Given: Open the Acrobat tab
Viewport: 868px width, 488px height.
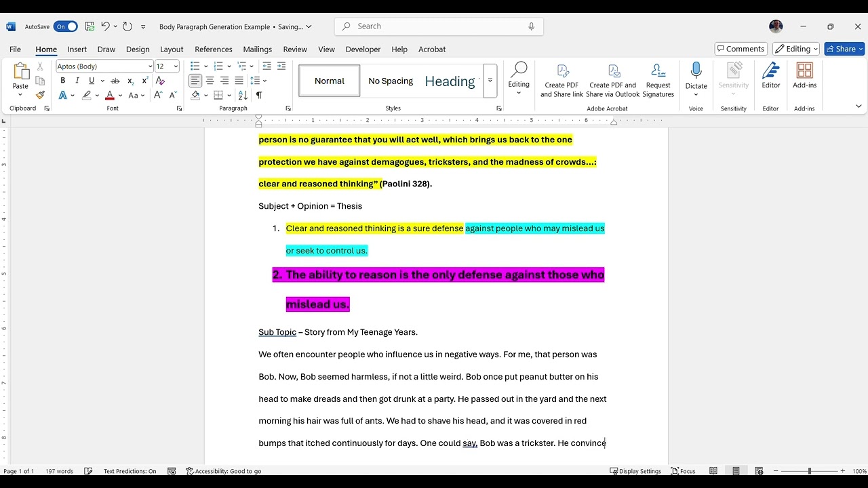Looking at the screenshot, I should [x=432, y=49].
